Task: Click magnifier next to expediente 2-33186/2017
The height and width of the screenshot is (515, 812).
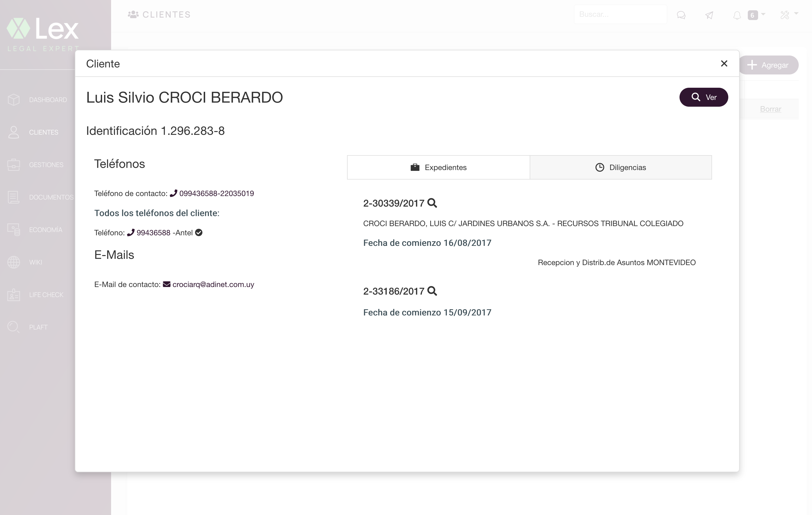Action: tap(432, 291)
